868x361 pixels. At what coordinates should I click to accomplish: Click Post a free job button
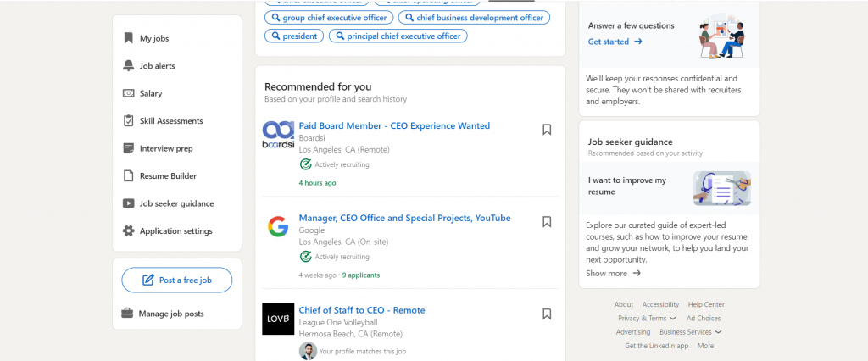click(177, 280)
